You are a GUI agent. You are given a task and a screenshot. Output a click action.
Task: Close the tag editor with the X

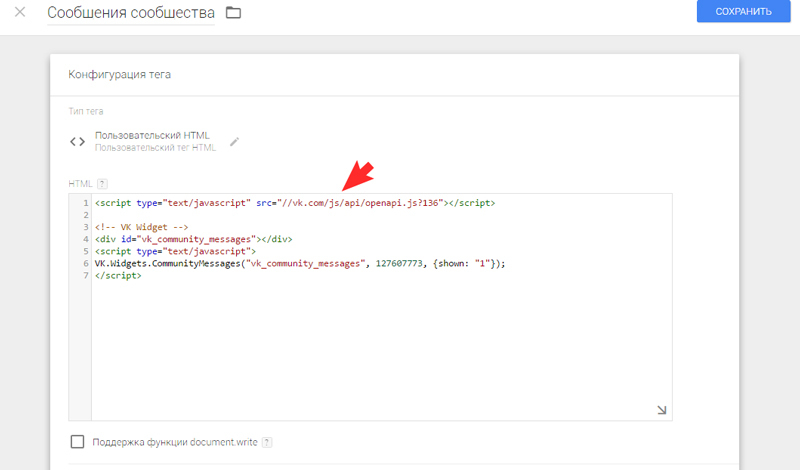pos(20,12)
